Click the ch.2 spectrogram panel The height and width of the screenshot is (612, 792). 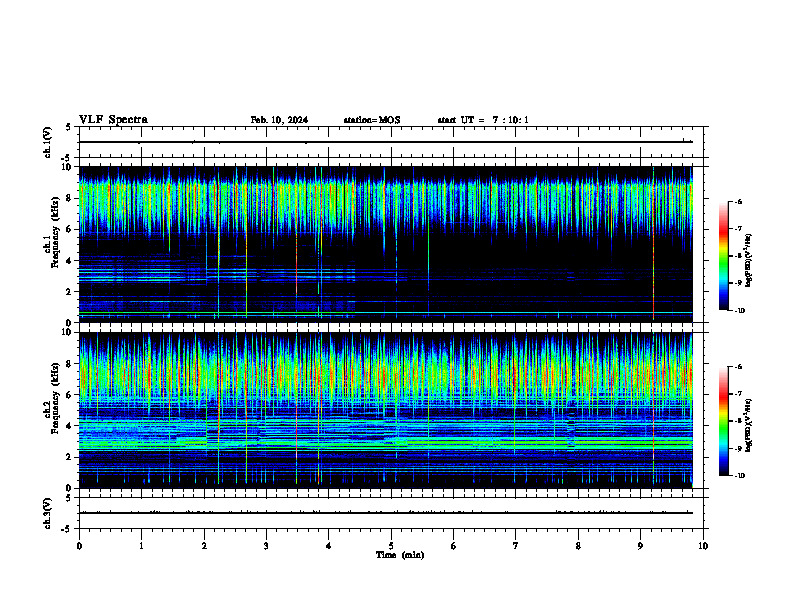click(386, 410)
